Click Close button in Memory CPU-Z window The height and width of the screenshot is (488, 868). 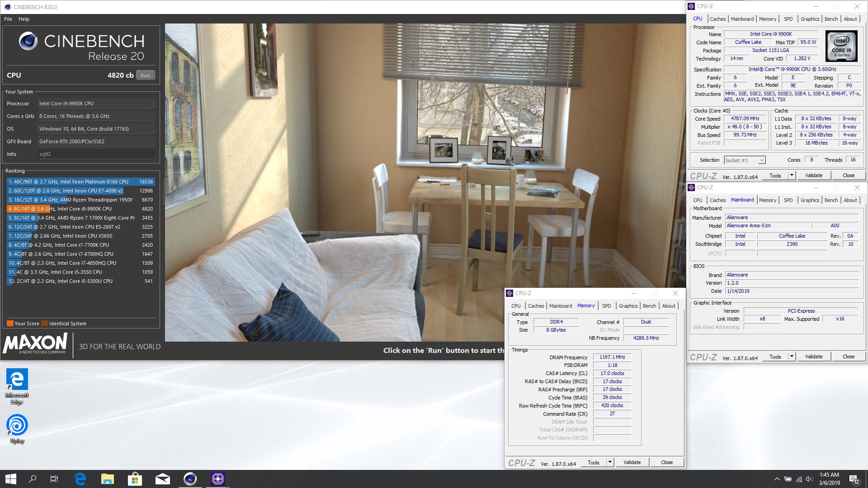coord(667,462)
